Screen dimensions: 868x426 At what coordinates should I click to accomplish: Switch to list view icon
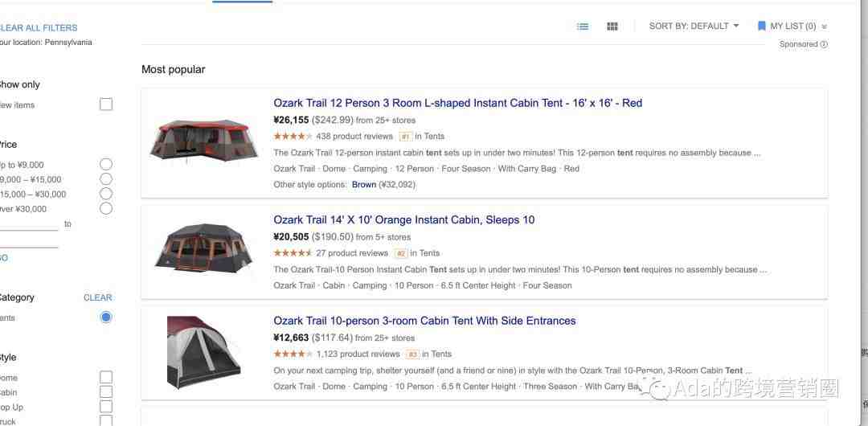click(583, 26)
